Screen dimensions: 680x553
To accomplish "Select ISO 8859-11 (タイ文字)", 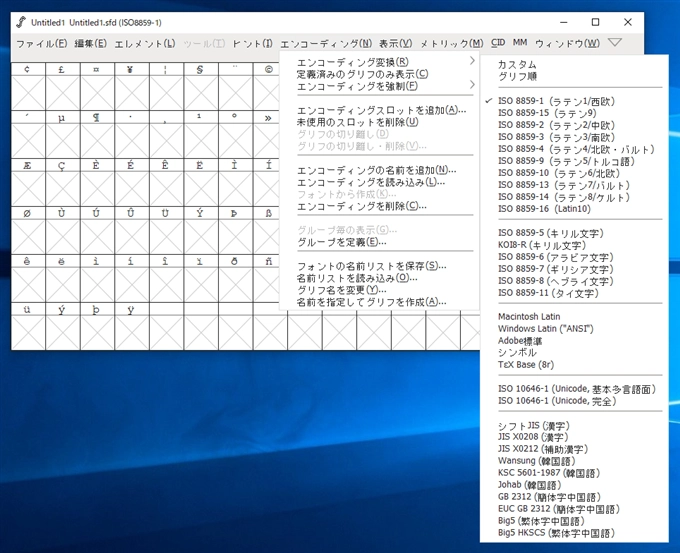I will click(574, 293).
